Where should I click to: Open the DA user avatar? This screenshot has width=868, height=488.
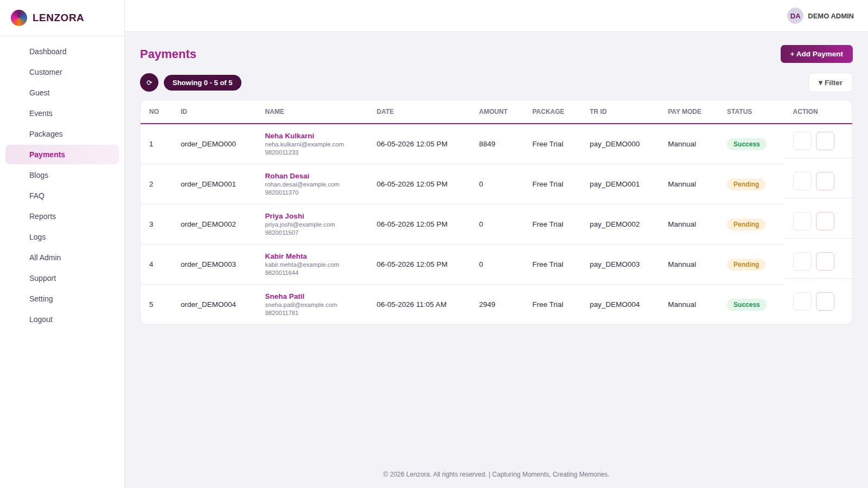[x=795, y=16]
